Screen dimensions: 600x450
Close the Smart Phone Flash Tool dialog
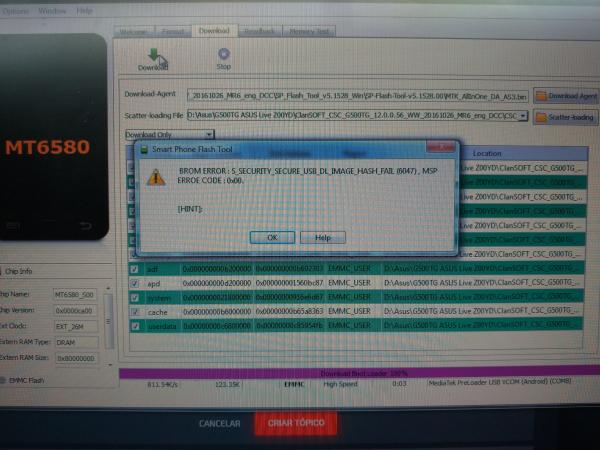coord(440,147)
